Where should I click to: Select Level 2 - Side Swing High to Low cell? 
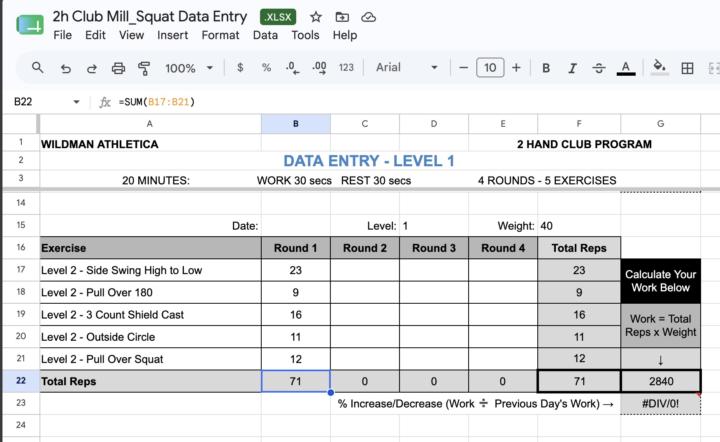pyautogui.click(x=150, y=270)
